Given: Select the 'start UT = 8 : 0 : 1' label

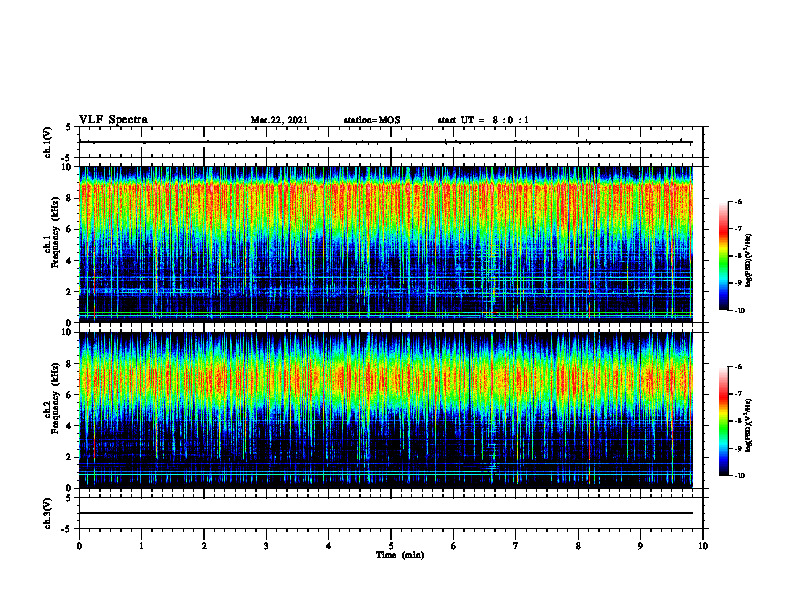Looking at the screenshot, I should click(483, 120).
